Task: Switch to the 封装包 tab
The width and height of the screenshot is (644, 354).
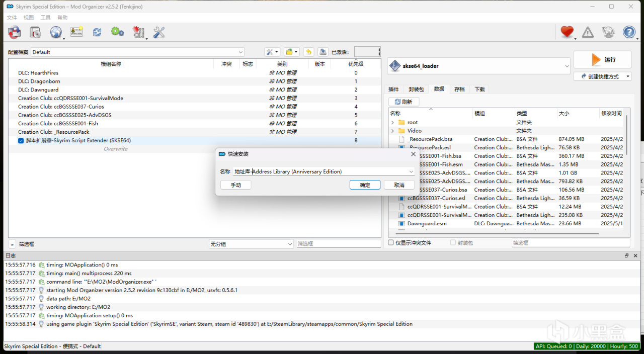Action: [416, 89]
